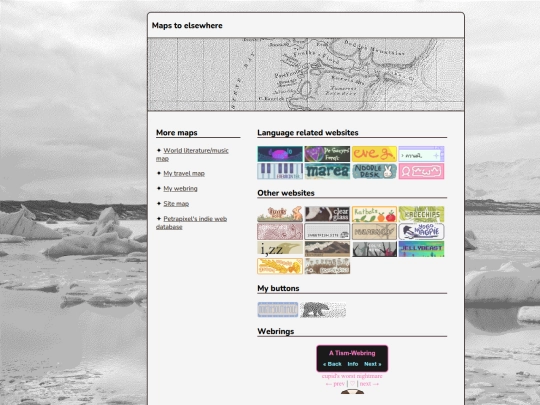This screenshot has width=540, height=405.
Task: Open 'cupid's worst nightmare' webring link
Action: pos(352,376)
